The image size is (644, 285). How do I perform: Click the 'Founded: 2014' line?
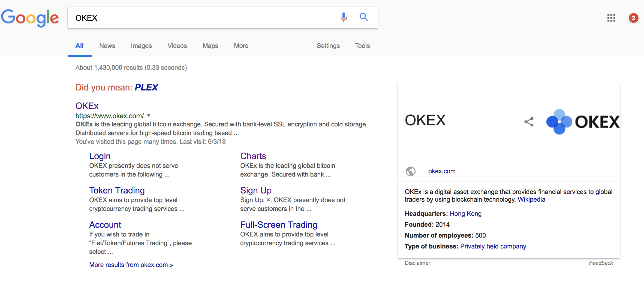(x=427, y=225)
